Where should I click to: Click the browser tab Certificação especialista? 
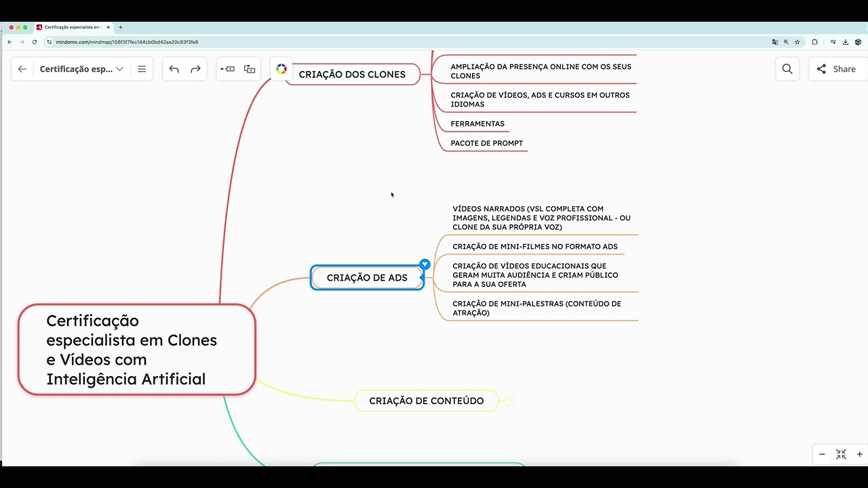click(x=72, y=27)
